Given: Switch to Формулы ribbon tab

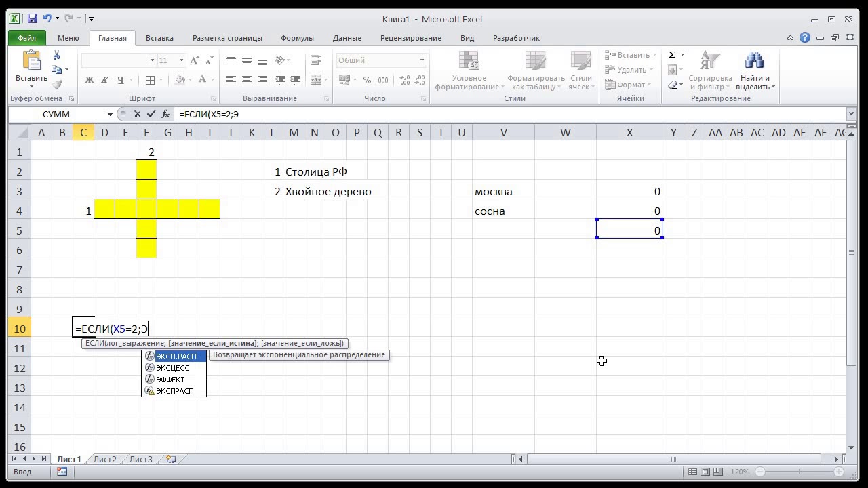Looking at the screenshot, I should coord(297,38).
